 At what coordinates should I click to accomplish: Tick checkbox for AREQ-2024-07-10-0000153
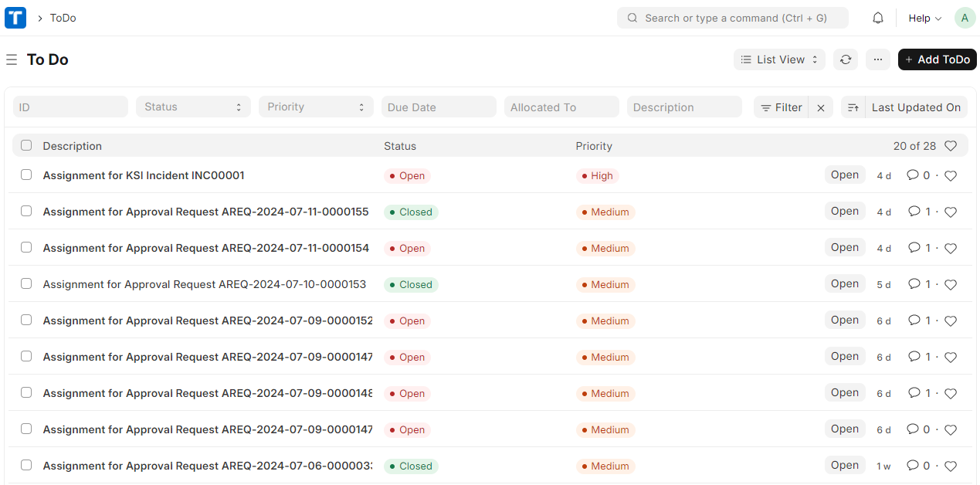point(26,284)
